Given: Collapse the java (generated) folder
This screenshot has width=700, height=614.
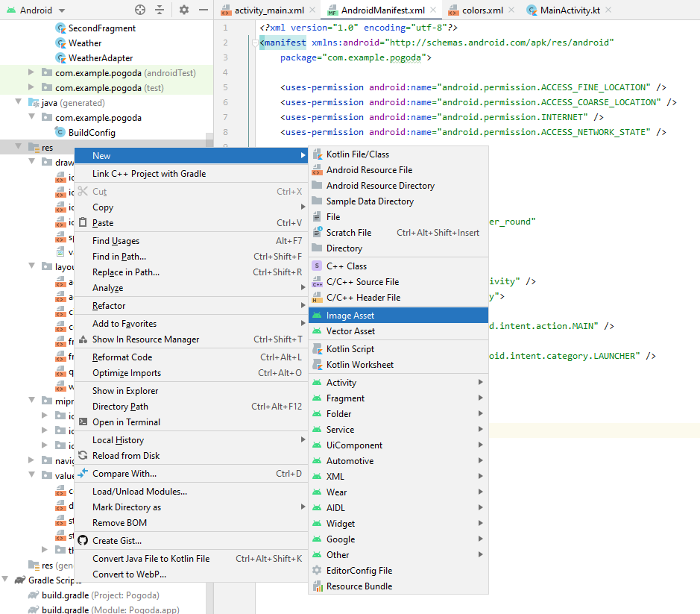Looking at the screenshot, I should click(x=19, y=103).
